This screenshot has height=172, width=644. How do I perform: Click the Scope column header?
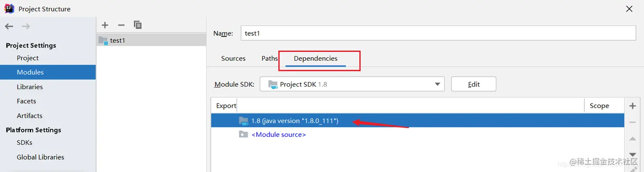click(x=599, y=106)
